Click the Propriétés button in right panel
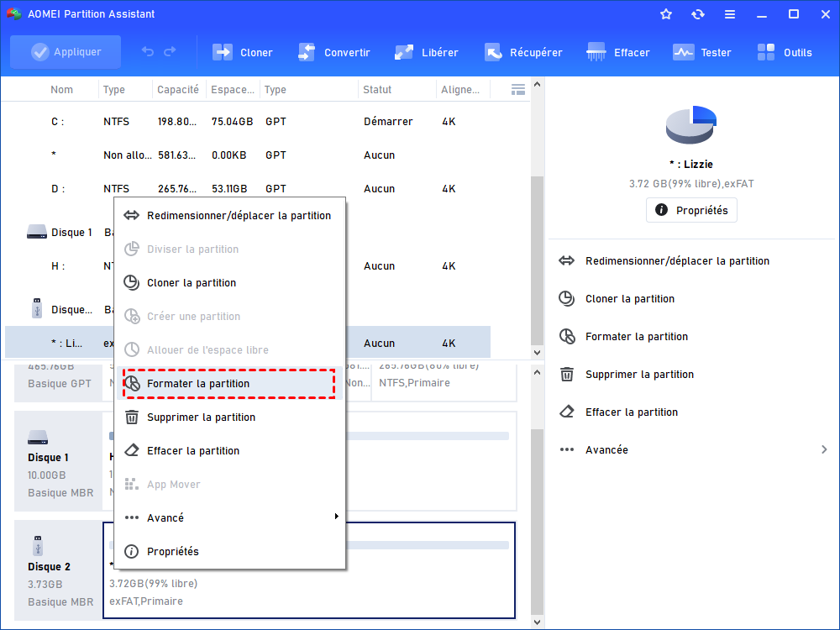The width and height of the screenshot is (840, 630). [691, 210]
